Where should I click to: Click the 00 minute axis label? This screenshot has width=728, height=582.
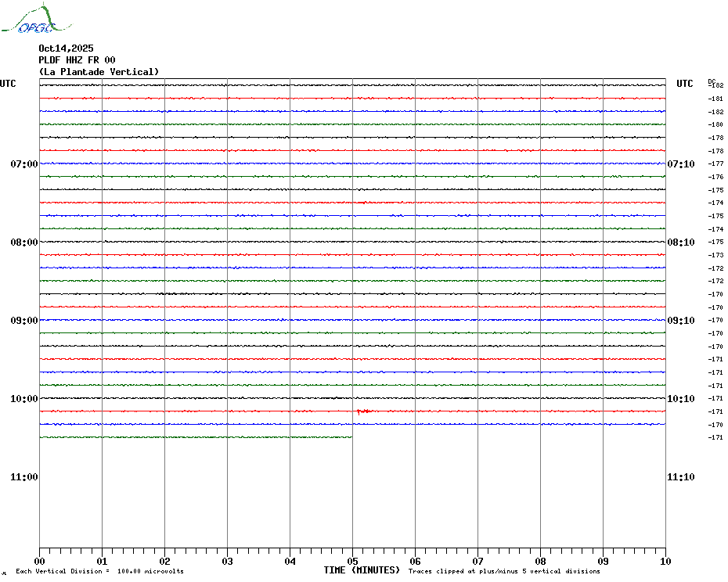pos(39,562)
